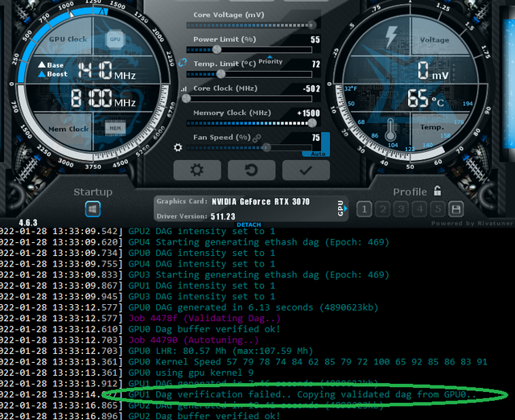The width and height of the screenshot is (515, 420).
Task: Click the 'Job 4478f (Validating Dag..)' log line
Action: point(204,318)
